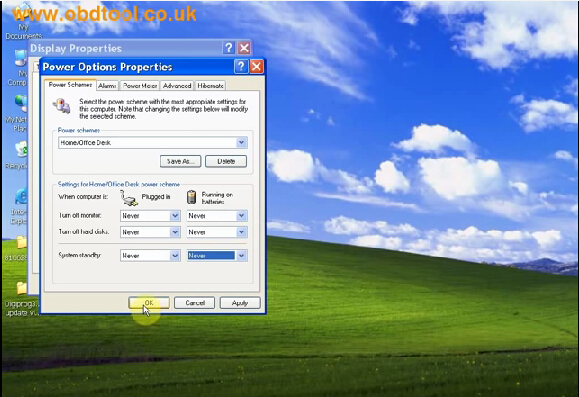Screen dimensions: 579x397
Task: Click the Delete scheme button
Action: coord(226,161)
